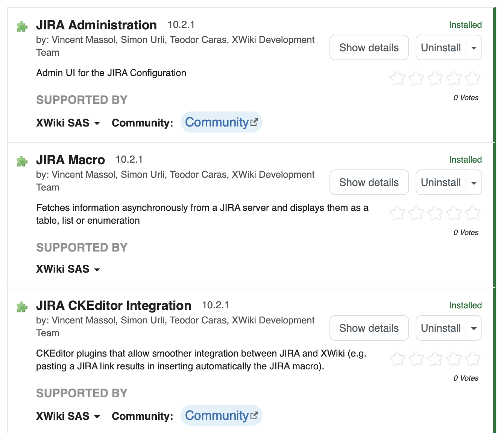Rate JIRA CKEditor Integration three stars

coord(435,359)
